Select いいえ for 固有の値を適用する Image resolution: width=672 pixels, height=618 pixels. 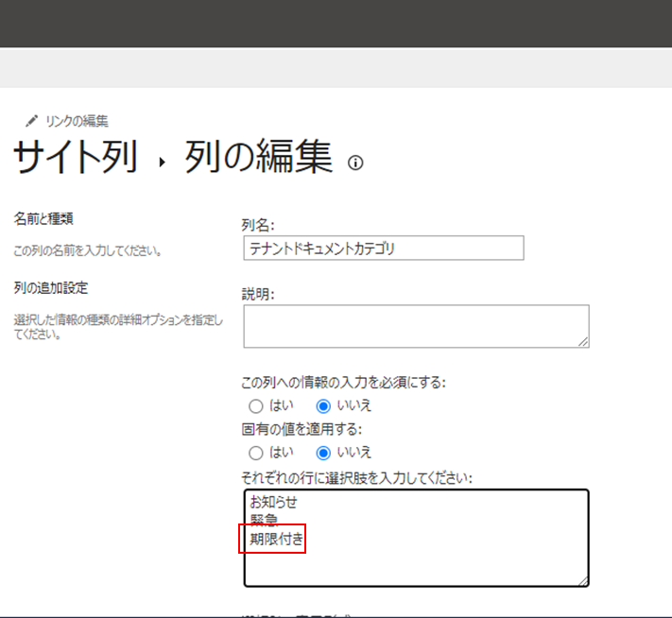click(x=323, y=452)
